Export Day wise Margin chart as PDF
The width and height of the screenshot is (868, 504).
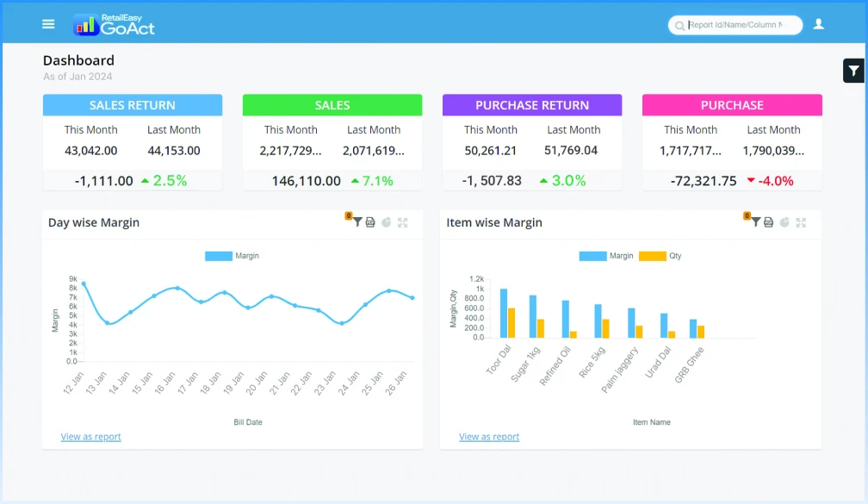click(370, 222)
